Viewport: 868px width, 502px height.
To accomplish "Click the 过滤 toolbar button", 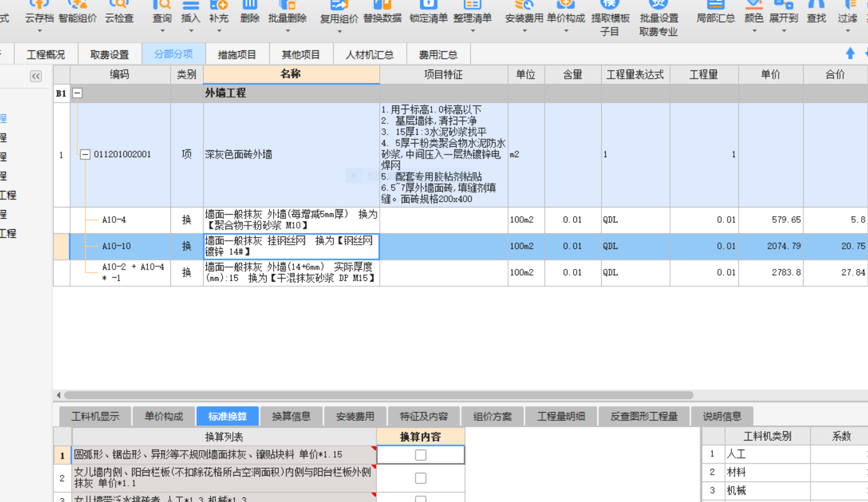I will tap(847, 13).
